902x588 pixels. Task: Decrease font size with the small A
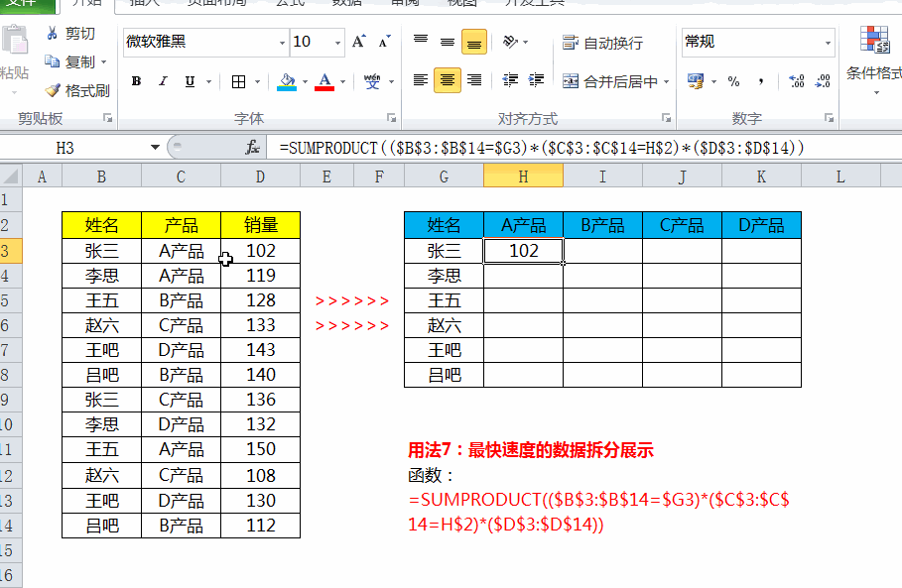coord(385,42)
